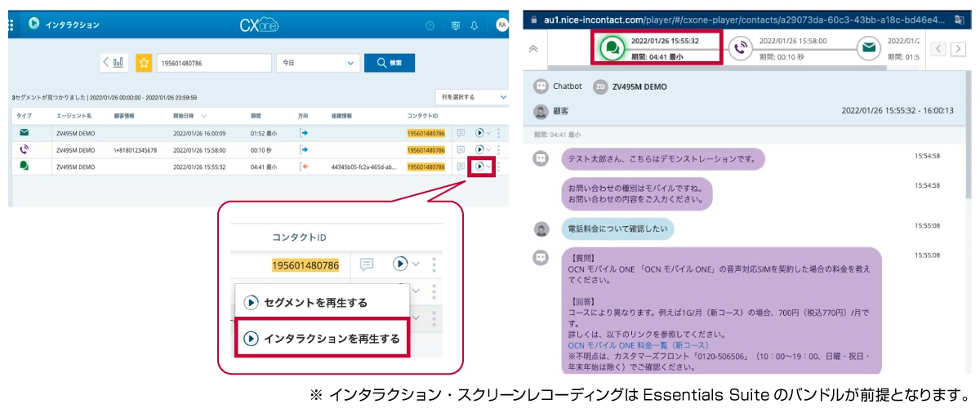Click the comment icon in the zoomed callout
This screenshot has height=413, width=980.
pos(367,264)
